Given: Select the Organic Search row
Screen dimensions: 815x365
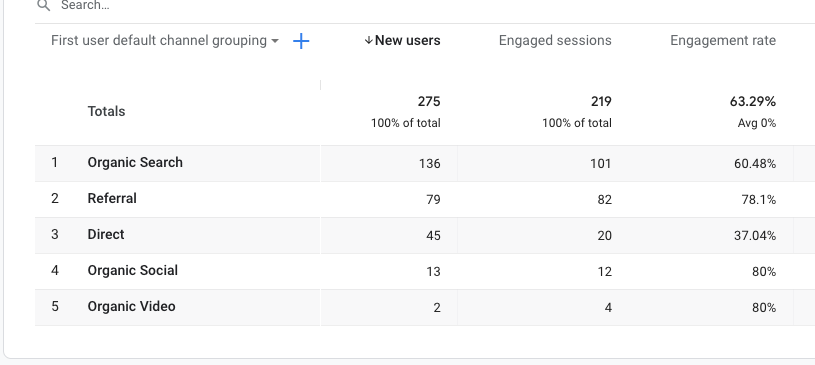Looking at the screenshot, I should 425,163.
